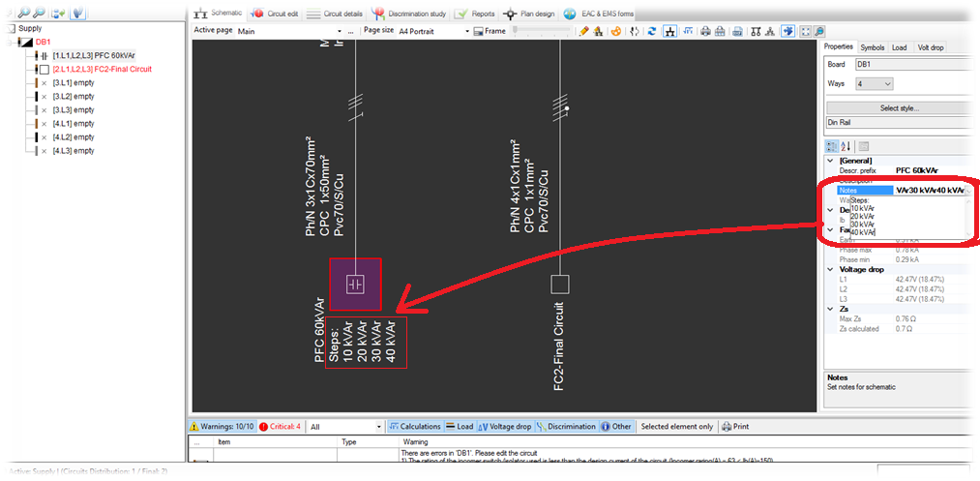Viewport: 980px width, 481px height.
Task: Open the colour palette icon
Action: pos(615,31)
